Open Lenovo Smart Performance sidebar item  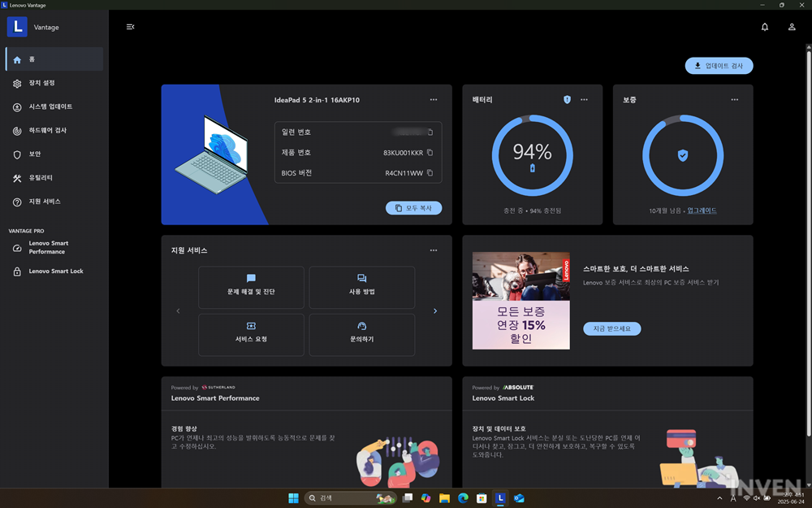point(54,247)
